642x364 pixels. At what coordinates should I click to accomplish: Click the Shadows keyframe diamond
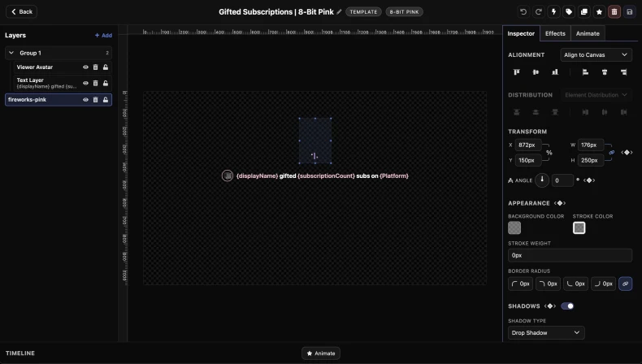click(550, 305)
